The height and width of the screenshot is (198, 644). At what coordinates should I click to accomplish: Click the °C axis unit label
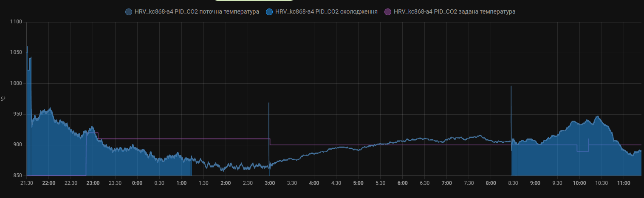click(x=3, y=99)
